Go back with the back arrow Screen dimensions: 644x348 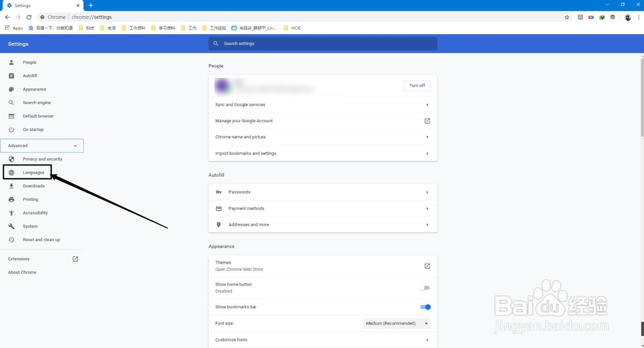7,17
